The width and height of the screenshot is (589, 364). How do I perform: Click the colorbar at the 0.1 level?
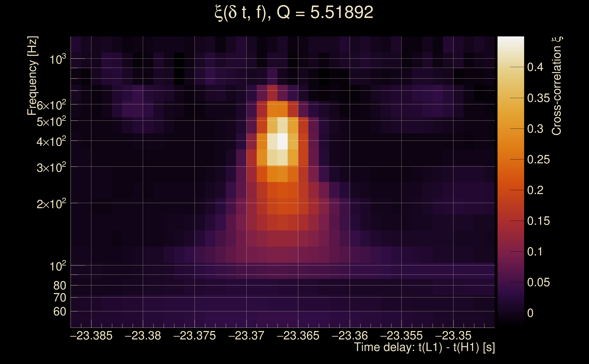tap(510, 252)
